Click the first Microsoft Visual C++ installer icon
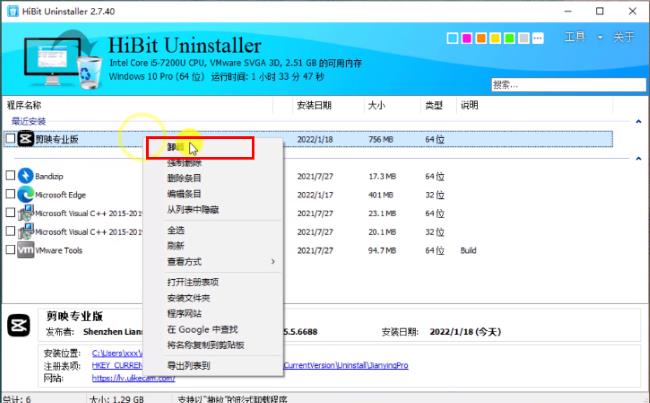650x403 pixels. pyautogui.click(x=25, y=213)
